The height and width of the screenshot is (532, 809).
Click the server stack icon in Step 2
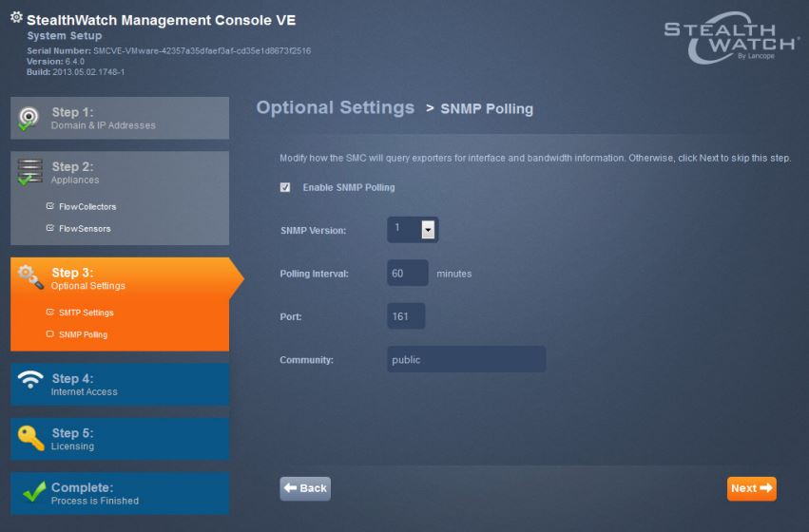coord(29,172)
